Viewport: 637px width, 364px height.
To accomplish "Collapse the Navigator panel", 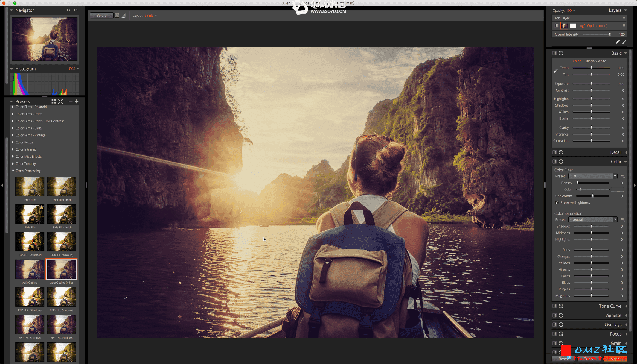I will 11,10.
